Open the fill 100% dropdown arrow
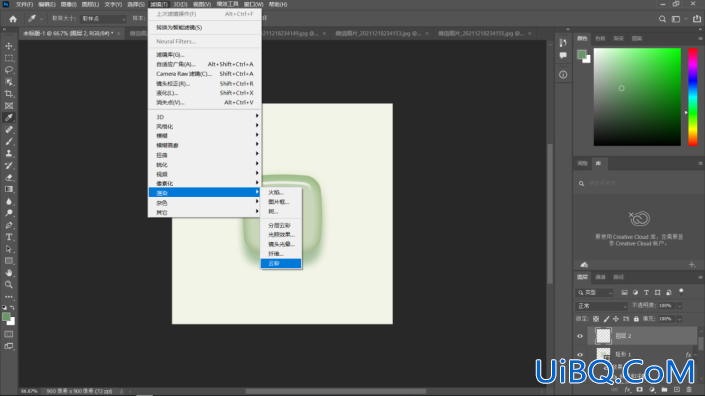 [679, 319]
